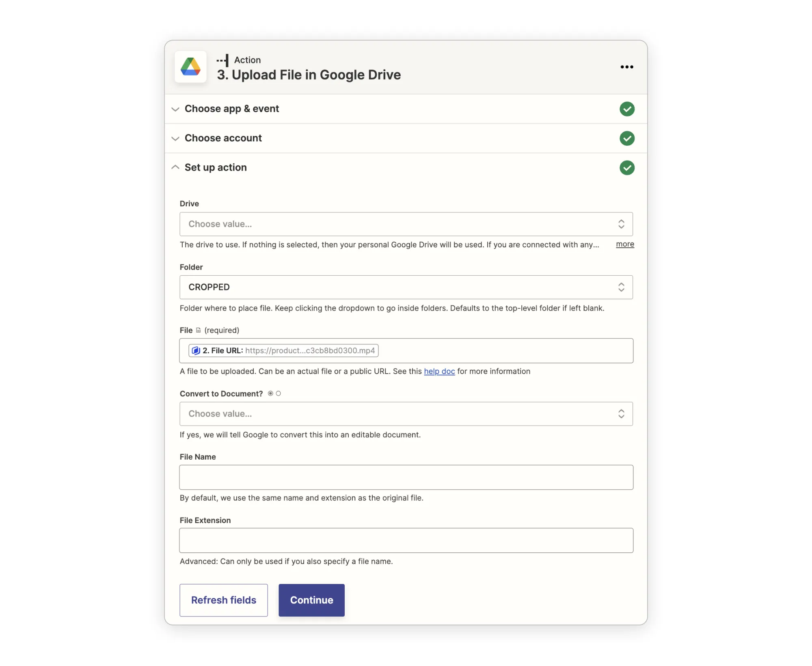Viewport: 812px width, 666px height.
Task: Click green checkmark beside Set up action
Action: pyautogui.click(x=627, y=168)
